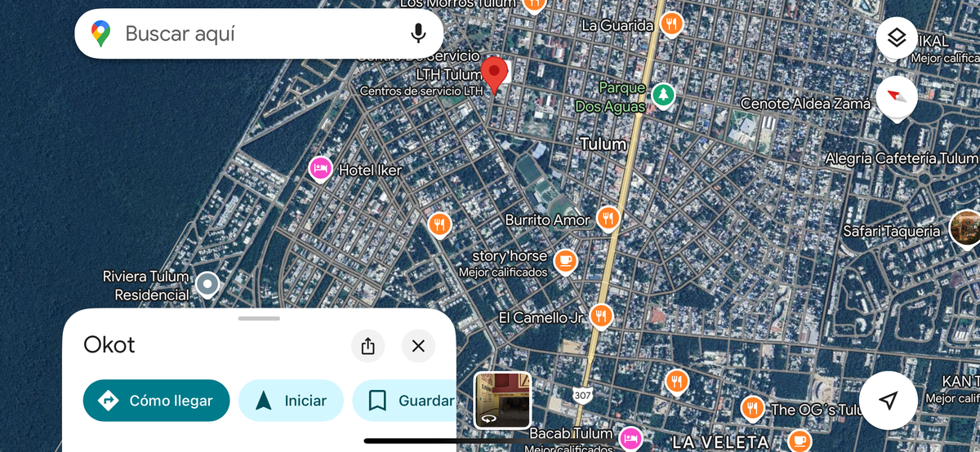Close the Okot place card
This screenshot has height=452, width=980.
click(418, 346)
